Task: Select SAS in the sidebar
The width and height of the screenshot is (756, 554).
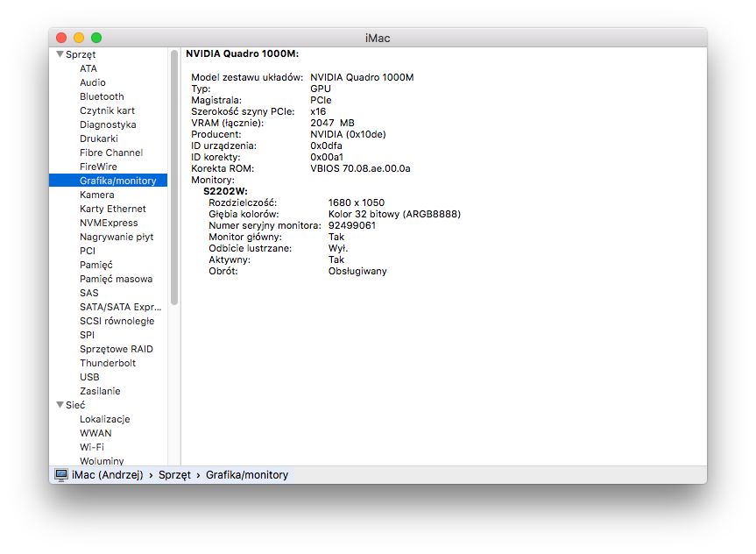Action: pyautogui.click(x=89, y=293)
